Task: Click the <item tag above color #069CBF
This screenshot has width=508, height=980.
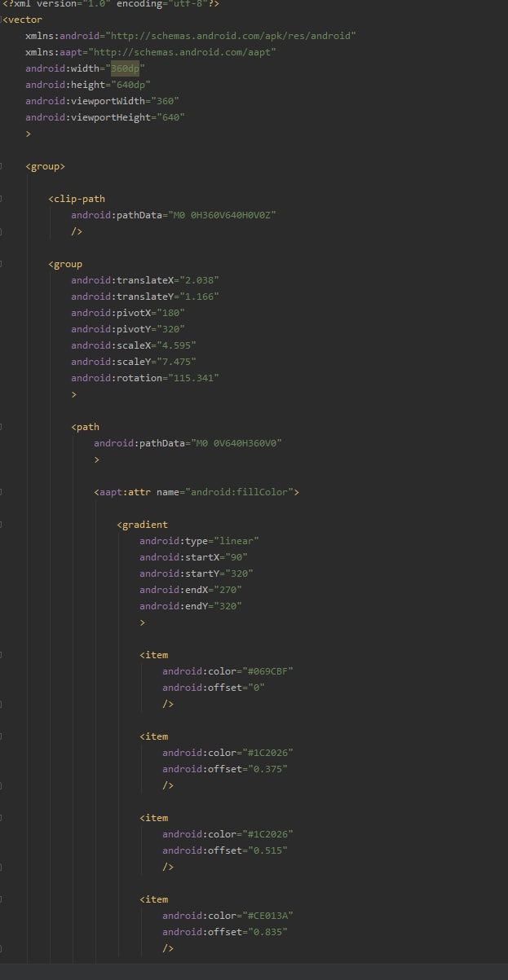Action: click(154, 655)
